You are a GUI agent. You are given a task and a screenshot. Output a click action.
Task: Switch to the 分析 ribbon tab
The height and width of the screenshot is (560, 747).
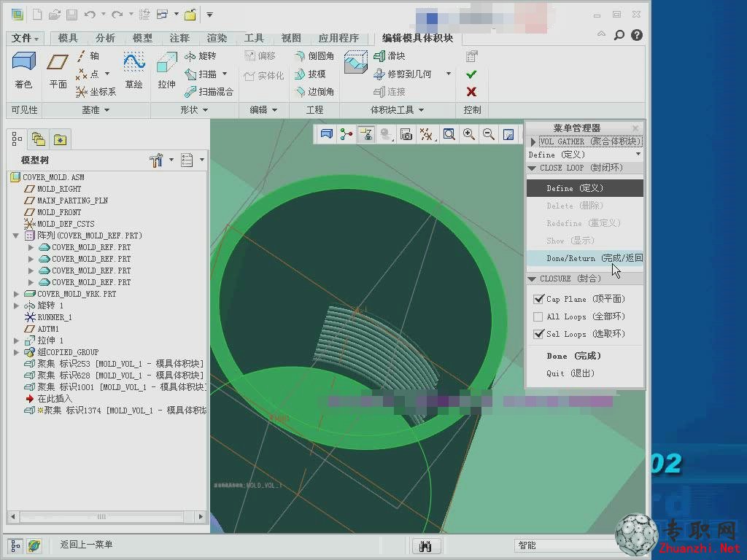(x=105, y=38)
